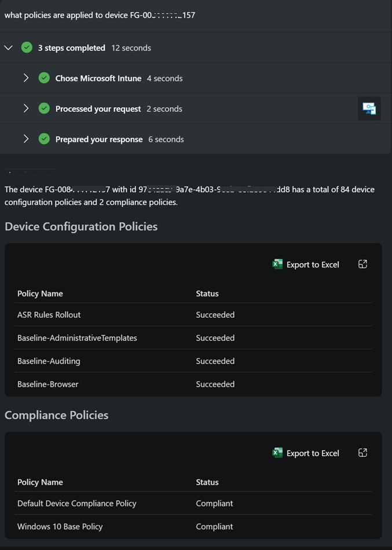
Task: Click Excel icon in Device Configuration Policies card
Action: (x=277, y=264)
